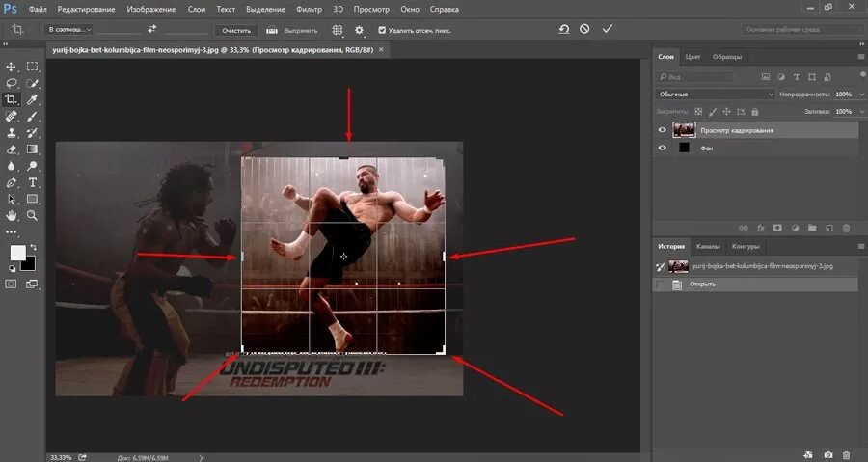Open the layer opacity slider dropdown

[x=861, y=95]
